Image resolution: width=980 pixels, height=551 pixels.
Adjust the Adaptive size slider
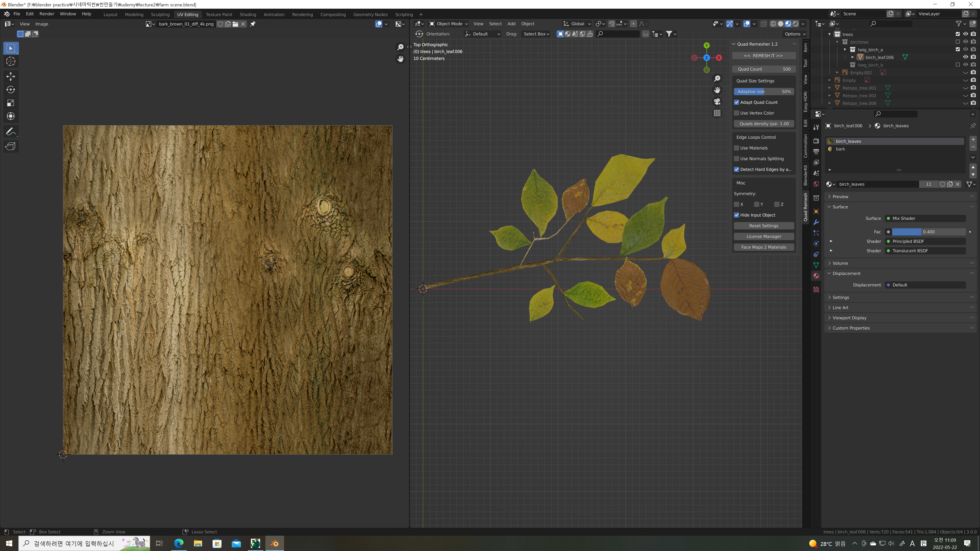point(763,92)
